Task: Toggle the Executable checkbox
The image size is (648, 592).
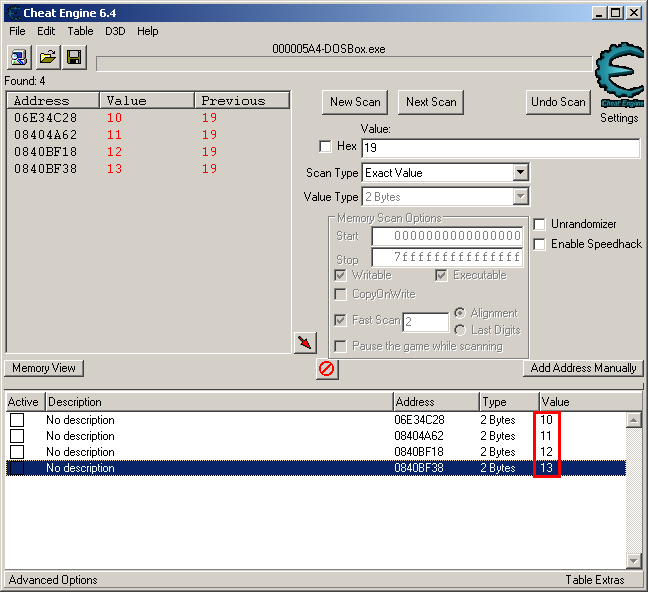Action: [441, 275]
